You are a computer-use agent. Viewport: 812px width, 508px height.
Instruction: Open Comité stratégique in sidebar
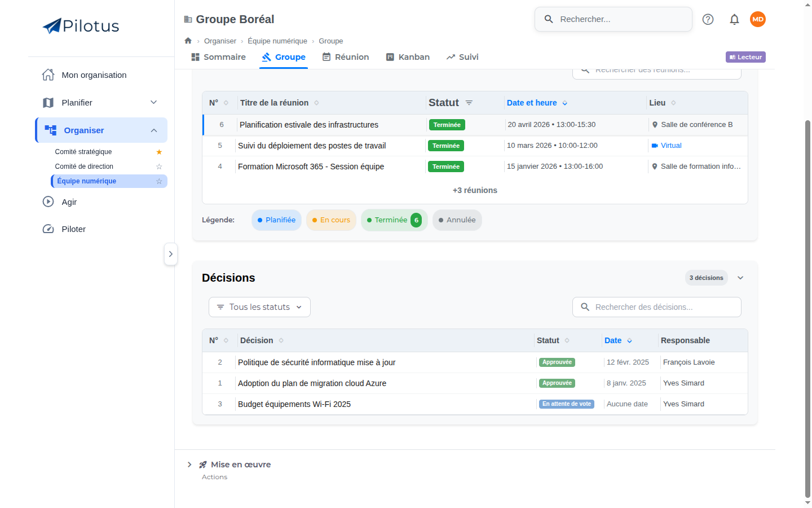pyautogui.click(x=83, y=152)
